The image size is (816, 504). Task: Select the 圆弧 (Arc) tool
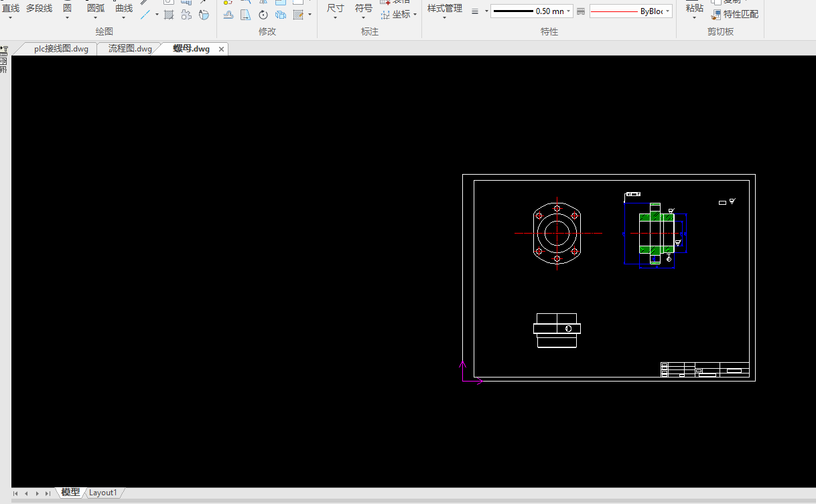(96, 8)
